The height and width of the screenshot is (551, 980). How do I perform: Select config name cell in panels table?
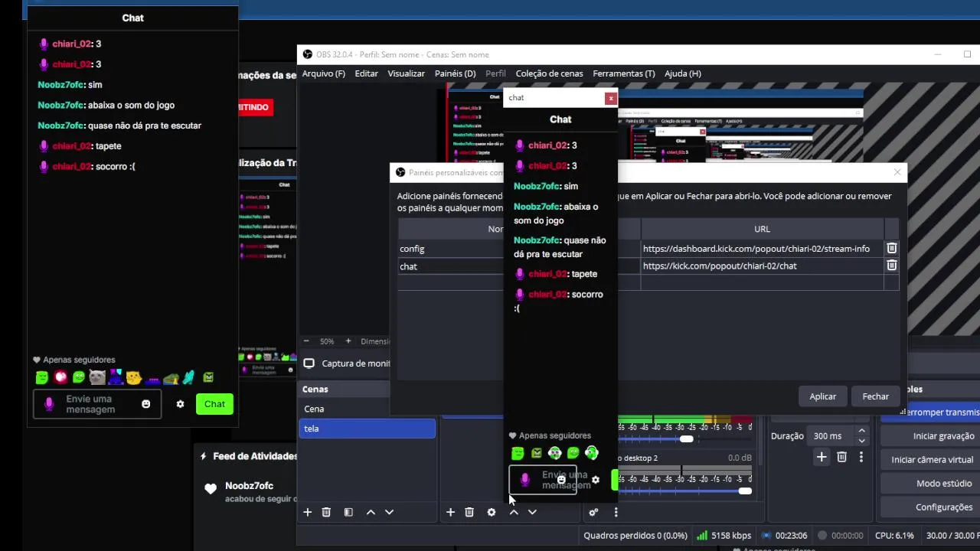[x=450, y=249]
